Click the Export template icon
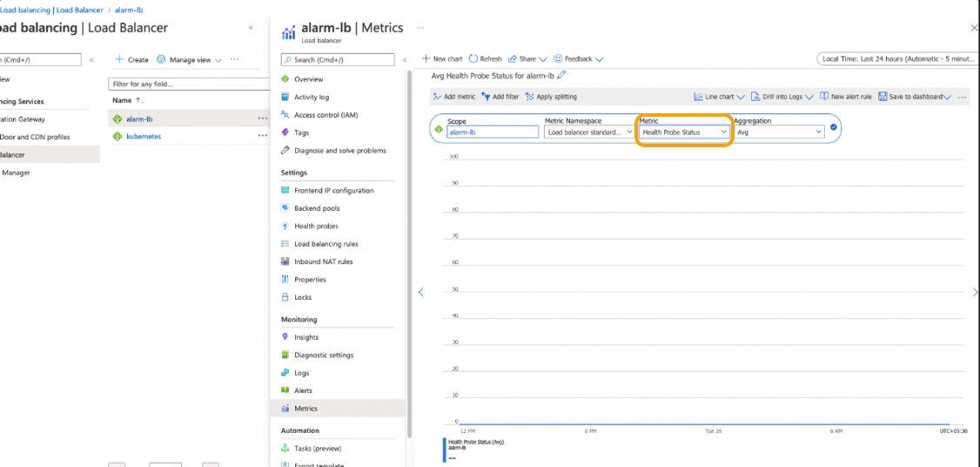This screenshot has width=980, height=467. [285, 464]
